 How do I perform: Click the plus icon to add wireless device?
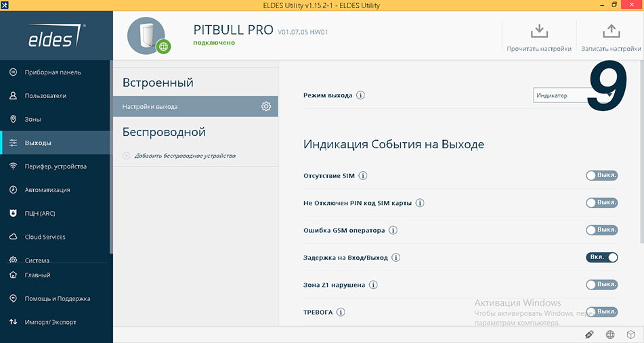126,156
